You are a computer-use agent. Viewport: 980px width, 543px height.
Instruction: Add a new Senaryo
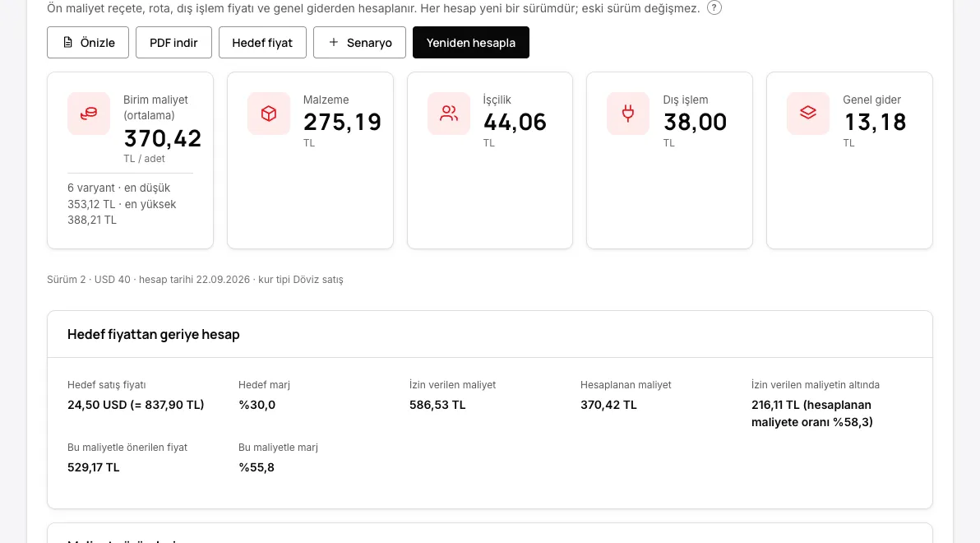click(359, 43)
